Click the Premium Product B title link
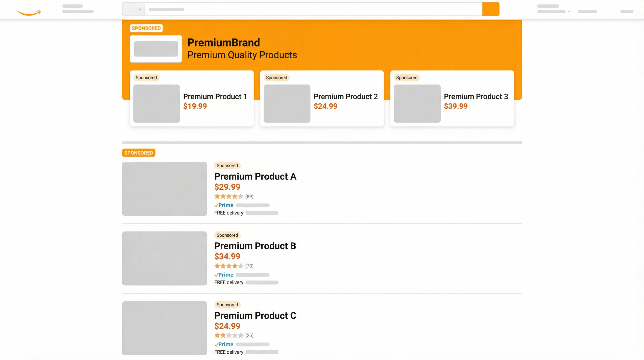The height and width of the screenshot is (360, 644). tap(255, 246)
